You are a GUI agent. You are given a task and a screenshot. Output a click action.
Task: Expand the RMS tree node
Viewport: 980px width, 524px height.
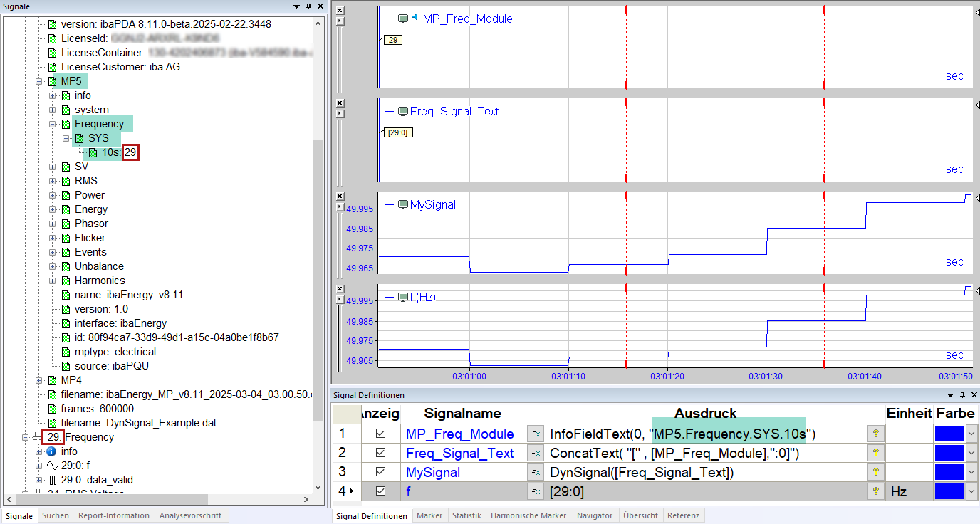[x=52, y=181]
